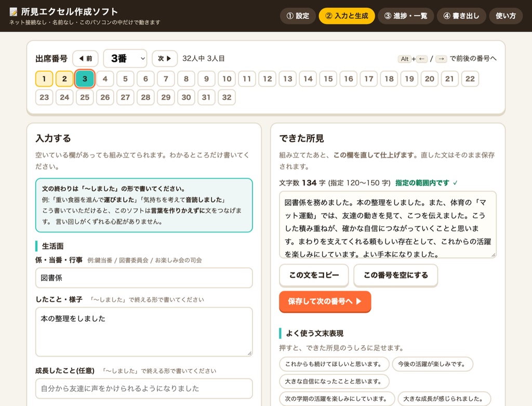Select attendance number 1
532x406 pixels.
(44, 78)
